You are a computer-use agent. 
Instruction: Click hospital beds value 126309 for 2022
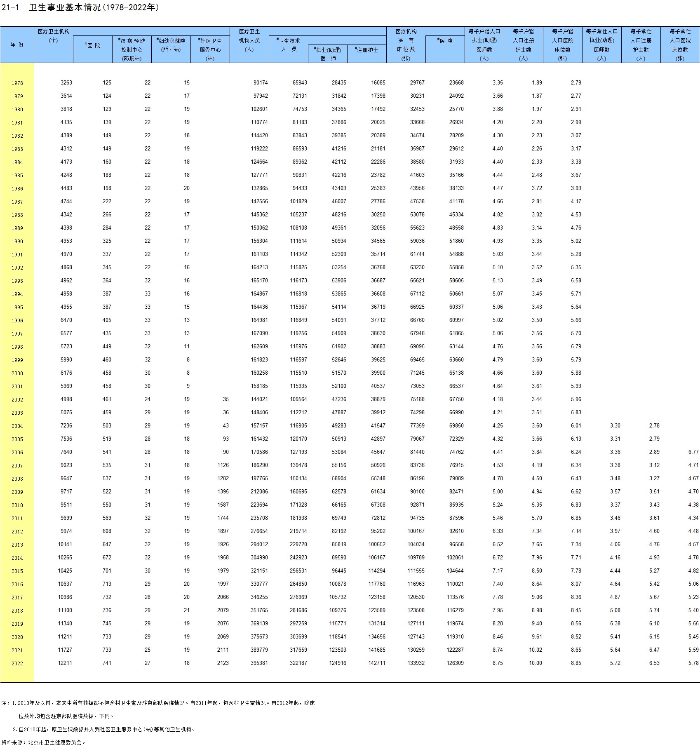click(x=455, y=663)
